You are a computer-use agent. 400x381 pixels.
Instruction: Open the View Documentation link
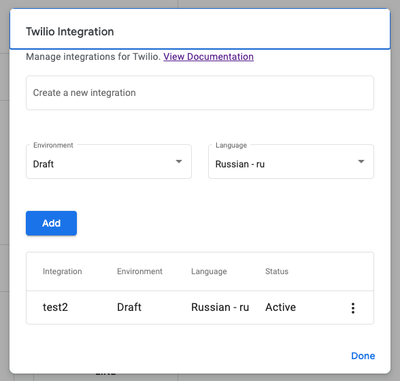(208, 57)
